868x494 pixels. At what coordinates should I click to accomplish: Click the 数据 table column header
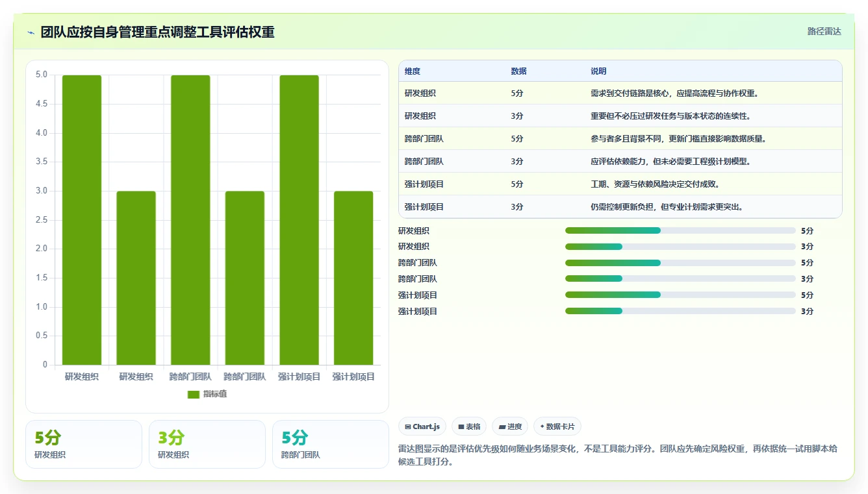coord(519,71)
